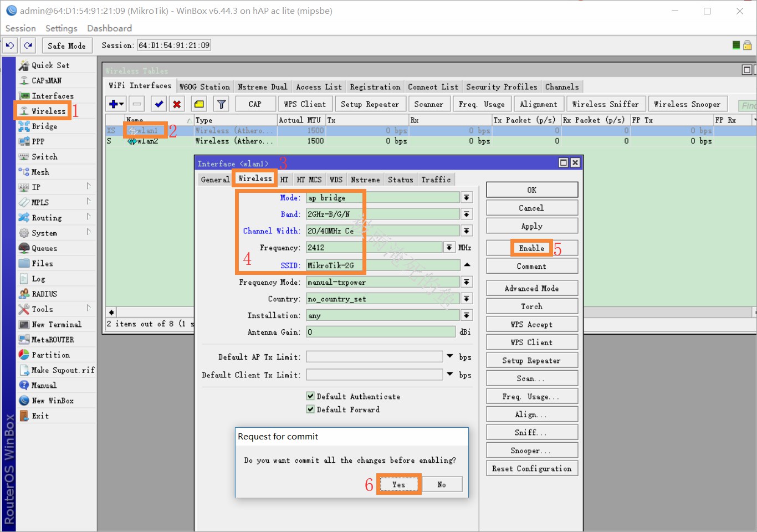Click the Redo arrow icon
This screenshot has width=757, height=532.
pyautogui.click(x=28, y=45)
